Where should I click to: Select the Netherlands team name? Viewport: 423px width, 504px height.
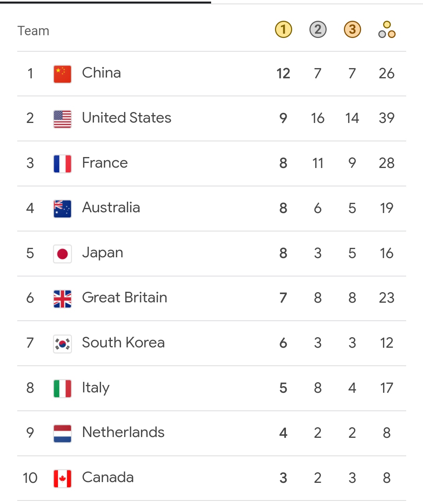[x=123, y=432]
